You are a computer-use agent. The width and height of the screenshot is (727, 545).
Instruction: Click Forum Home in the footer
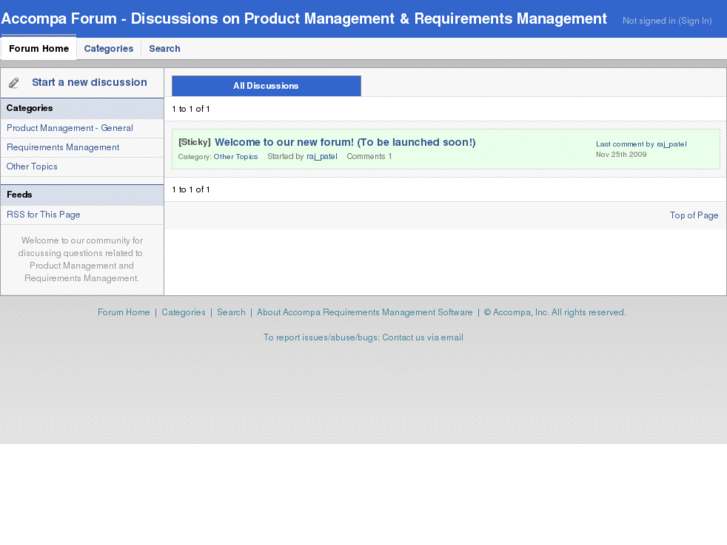pos(123,312)
